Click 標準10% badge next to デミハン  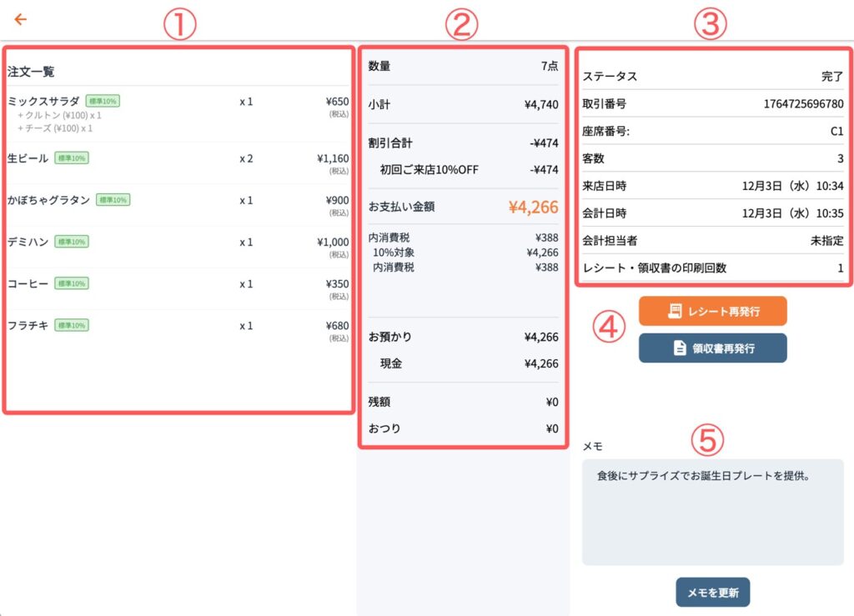tap(72, 241)
